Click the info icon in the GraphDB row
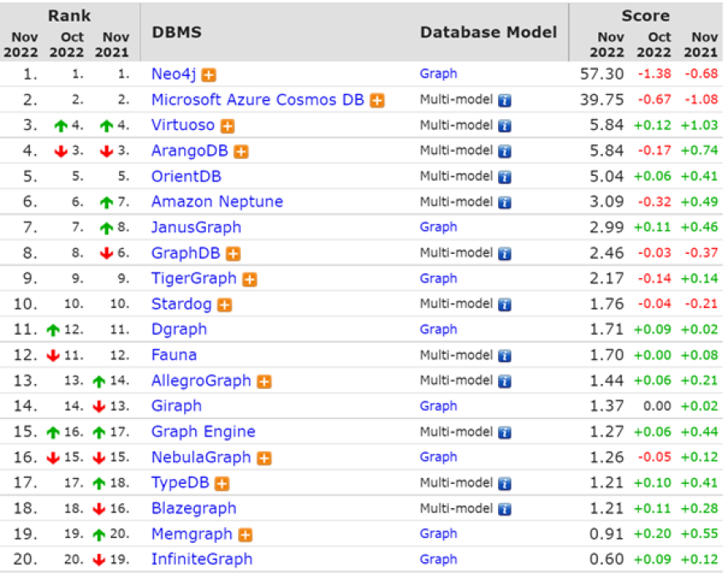 pos(505,253)
